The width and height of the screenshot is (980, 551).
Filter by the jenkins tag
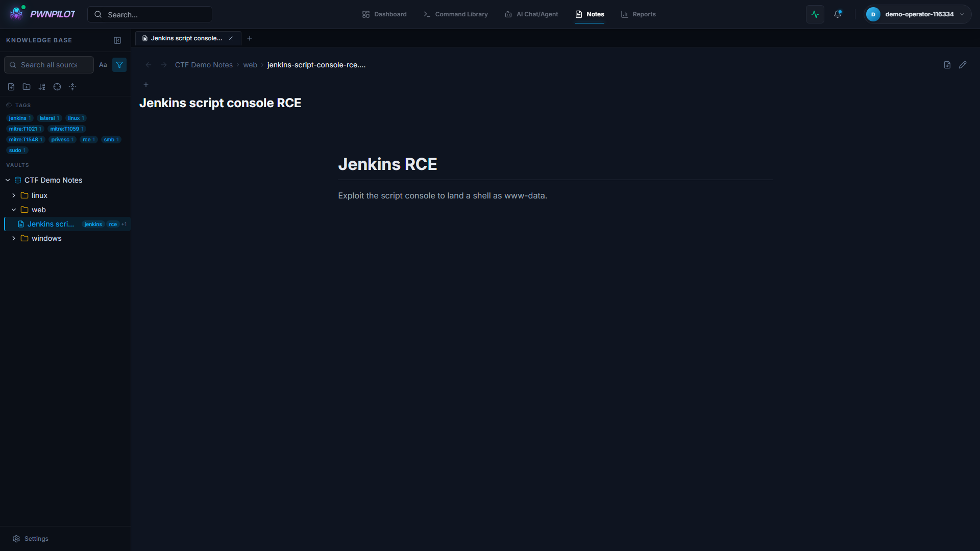(x=20, y=118)
